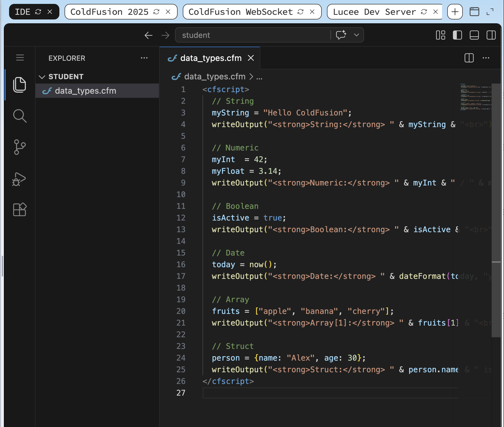This screenshot has width=504, height=427.
Task: Refresh the ColdFusion WebSocket tab
Action: click(x=300, y=12)
